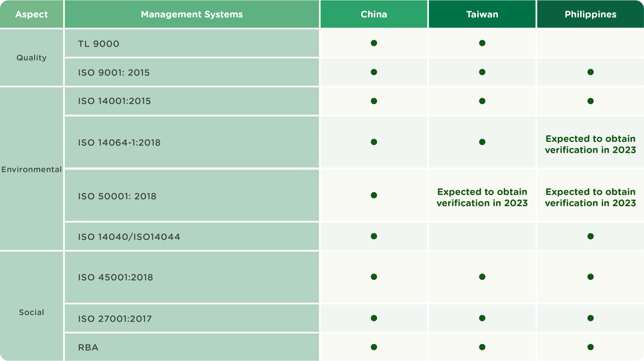Select the Philippines column header
Screen dimensions: 644x361
[590, 14]
